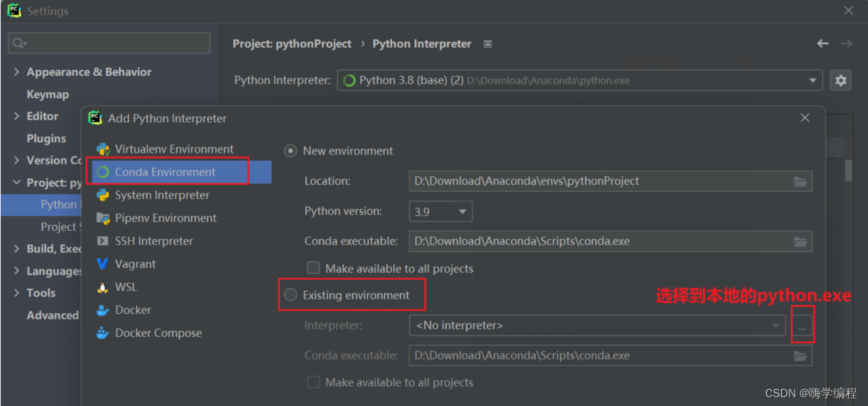Enable Make available to all projects under New environment
This screenshot has width=868, height=406.
313,268
